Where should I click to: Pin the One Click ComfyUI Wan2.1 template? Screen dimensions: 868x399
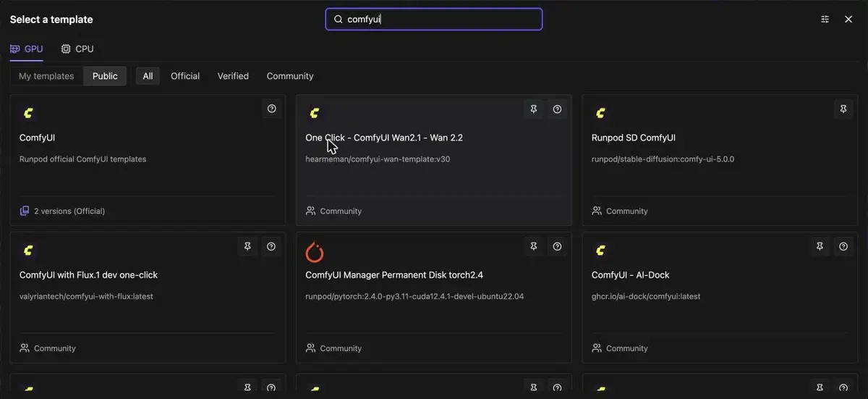(533, 109)
